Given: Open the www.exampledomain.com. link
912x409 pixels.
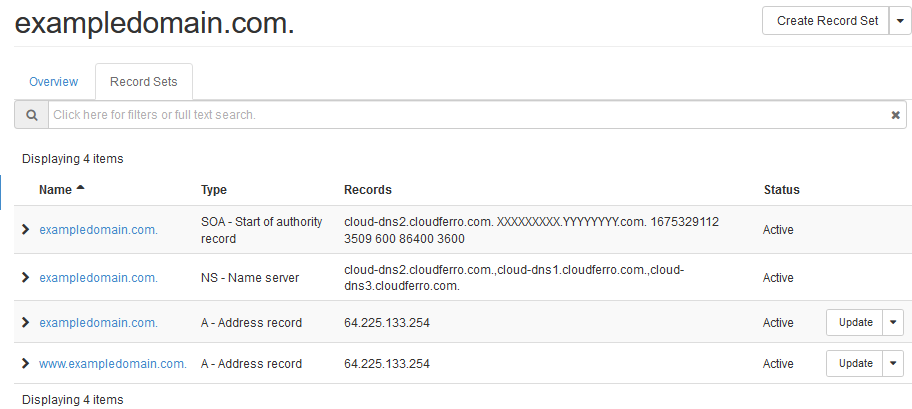Looking at the screenshot, I should 112,364.
